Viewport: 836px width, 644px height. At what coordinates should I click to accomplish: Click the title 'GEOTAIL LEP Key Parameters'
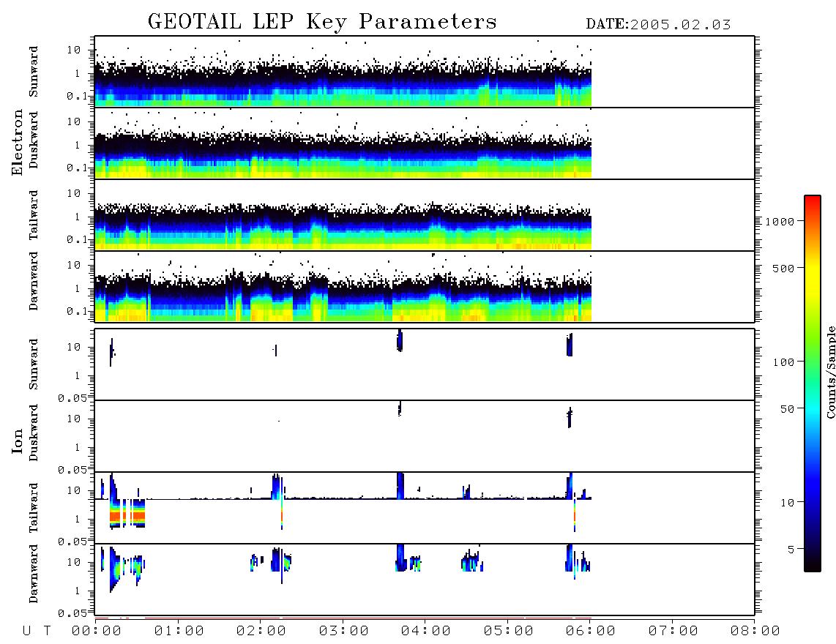(x=322, y=22)
